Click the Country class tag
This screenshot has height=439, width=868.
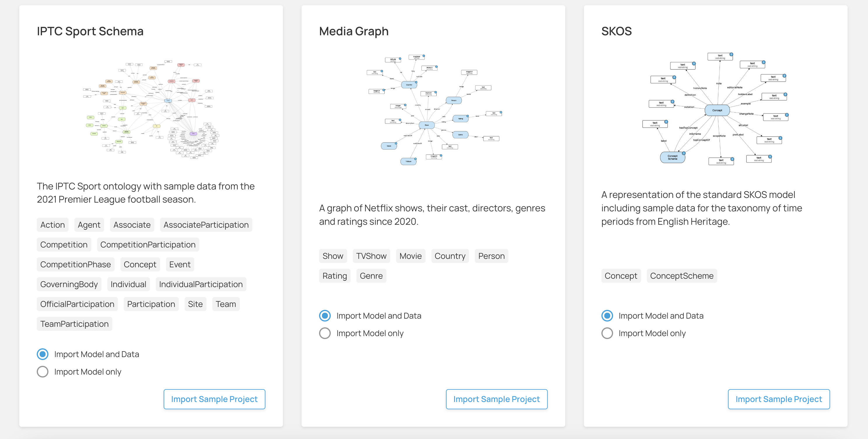pyautogui.click(x=450, y=256)
